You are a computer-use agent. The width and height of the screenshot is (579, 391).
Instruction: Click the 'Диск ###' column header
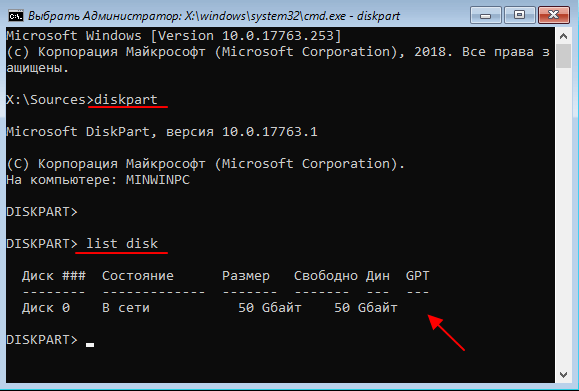tap(54, 276)
